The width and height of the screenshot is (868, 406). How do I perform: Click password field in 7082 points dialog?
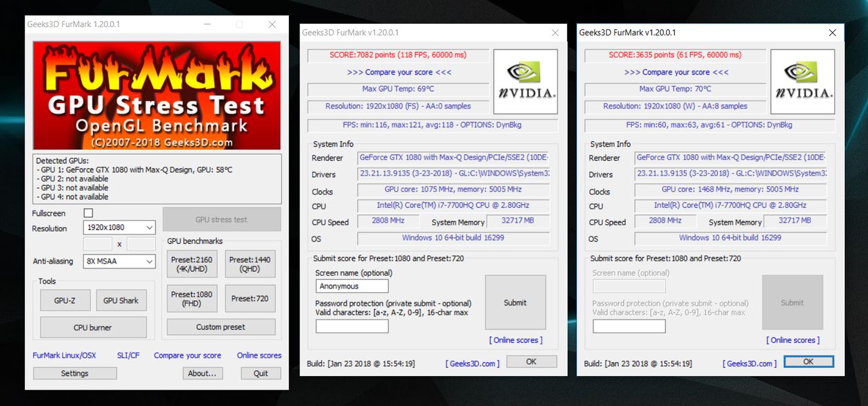pyautogui.click(x=353, y=326)
